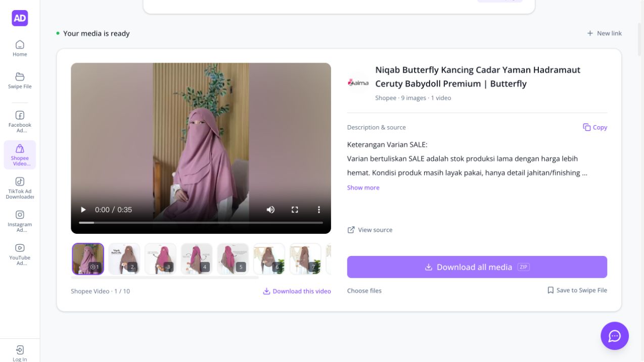Viewport: 644px width, 362px height.
Task: Click the 'Description & source' label
Action: [x=377, y=127]
